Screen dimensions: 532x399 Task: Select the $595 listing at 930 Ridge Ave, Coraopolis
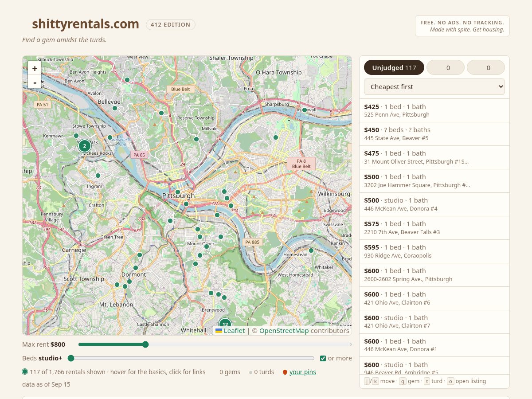[x=434, y=251]
